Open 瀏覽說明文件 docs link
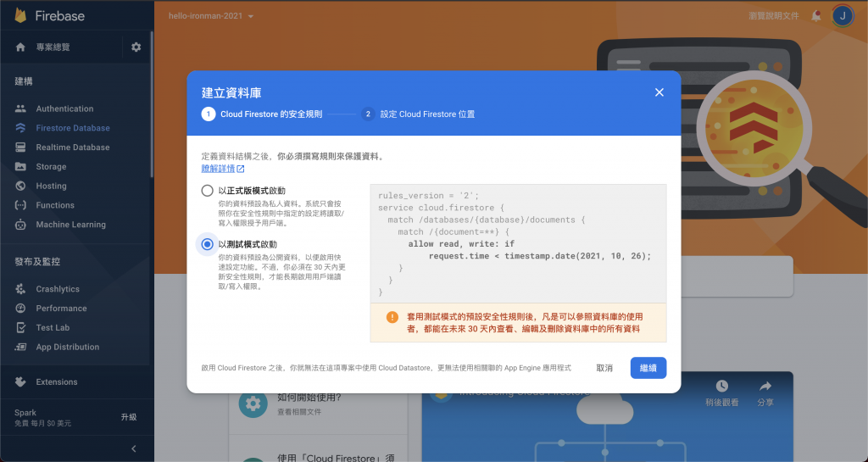Screen dimensions: 868x462 [x=774, y=16]
